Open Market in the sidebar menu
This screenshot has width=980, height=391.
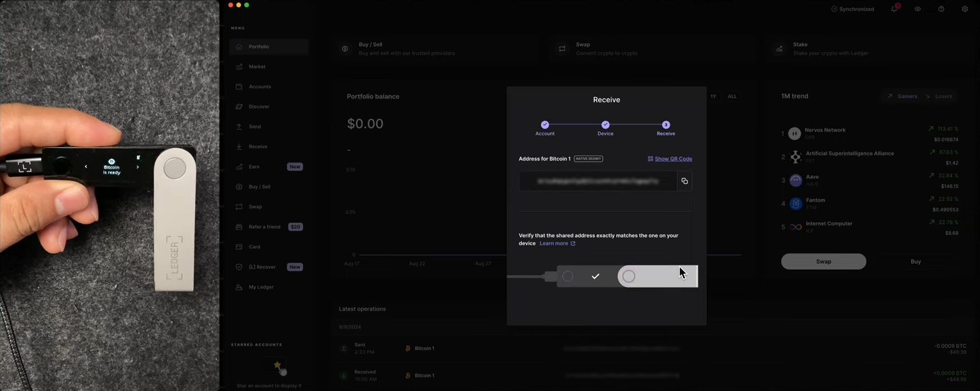coord(269,66)
